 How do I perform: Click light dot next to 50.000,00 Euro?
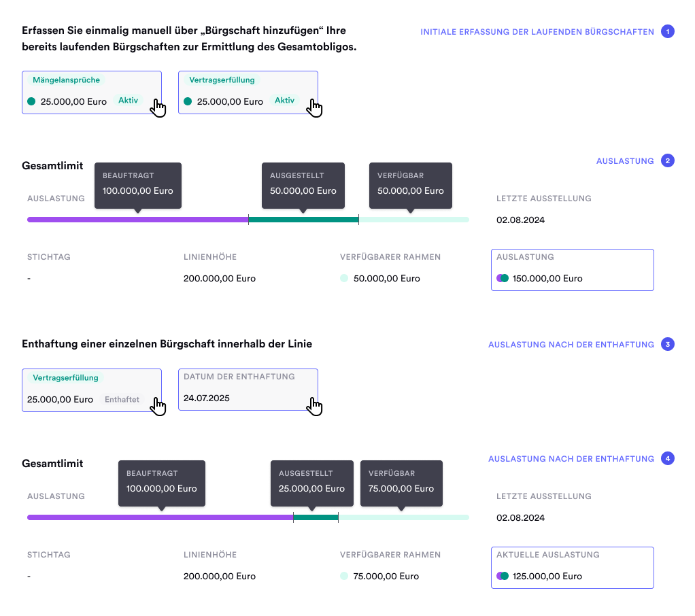point(344,278)
